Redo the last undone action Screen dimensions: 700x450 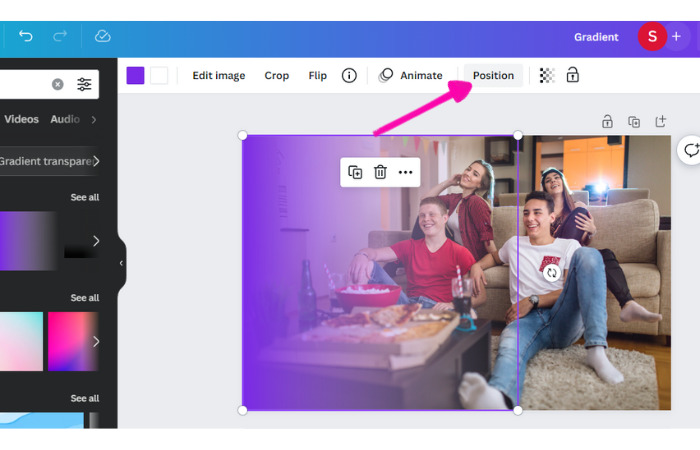[60, 36]
